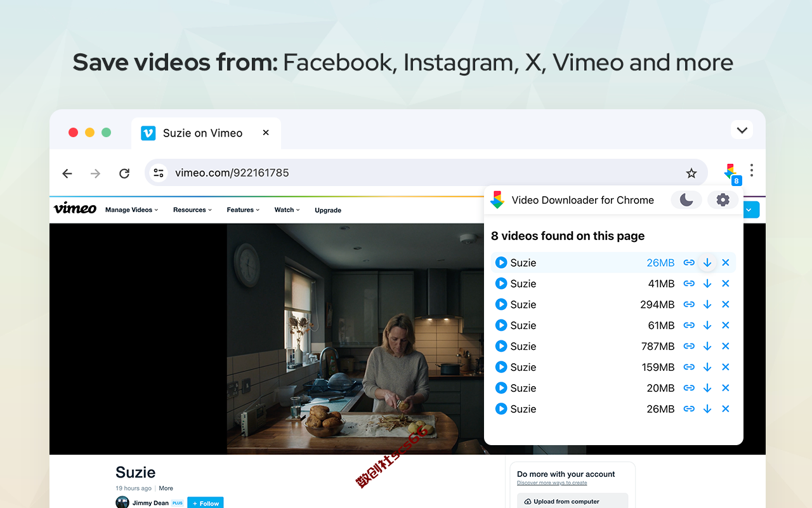Viewport: 812px width, 508px height.
Task: Copy link for the 61MB Suzie video
Action: [x=689, y=326]
